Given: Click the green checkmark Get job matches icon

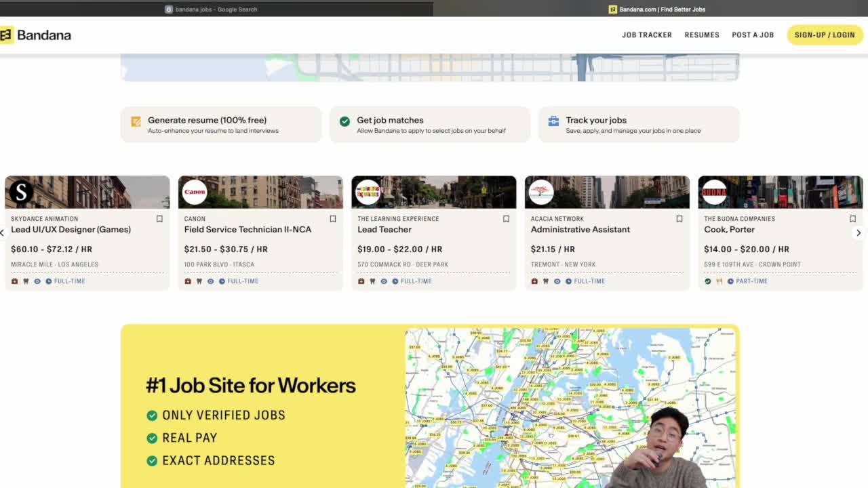Looking at the screenshot, I should pos(344,121).
